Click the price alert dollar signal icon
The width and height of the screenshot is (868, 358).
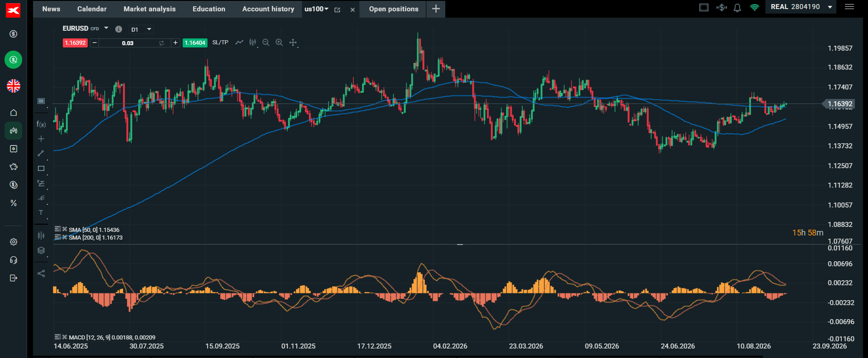[722, 7]
